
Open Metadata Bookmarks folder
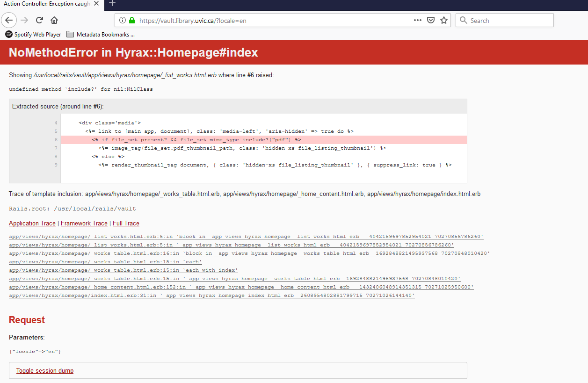(x=101, y=34)
